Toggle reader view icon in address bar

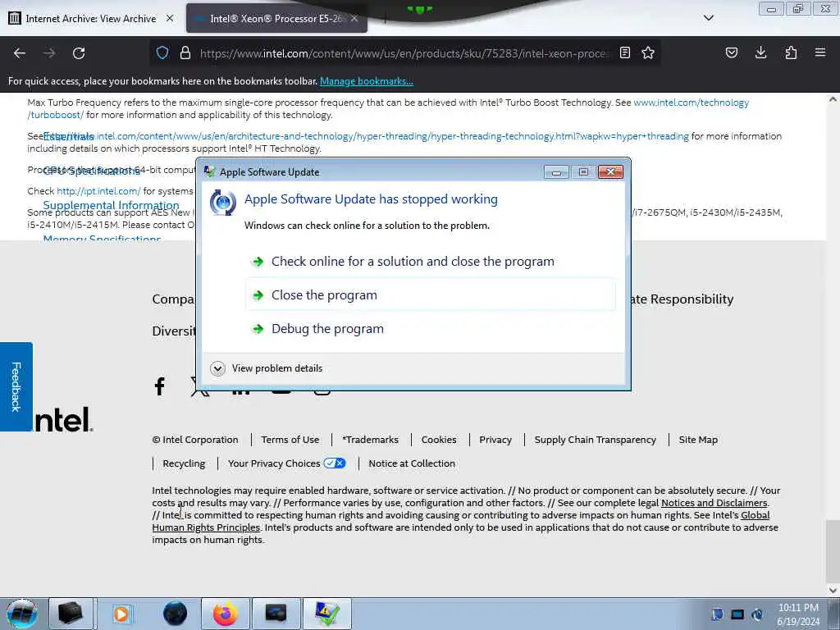(x=624, y=52)
